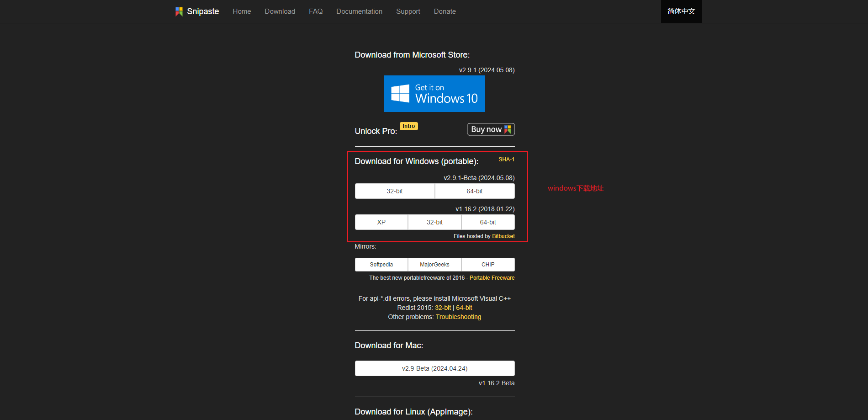Click the 'v1.16.2 (2018.01.22)' version label
Screen dimensions: 868x420
point(485,209)
